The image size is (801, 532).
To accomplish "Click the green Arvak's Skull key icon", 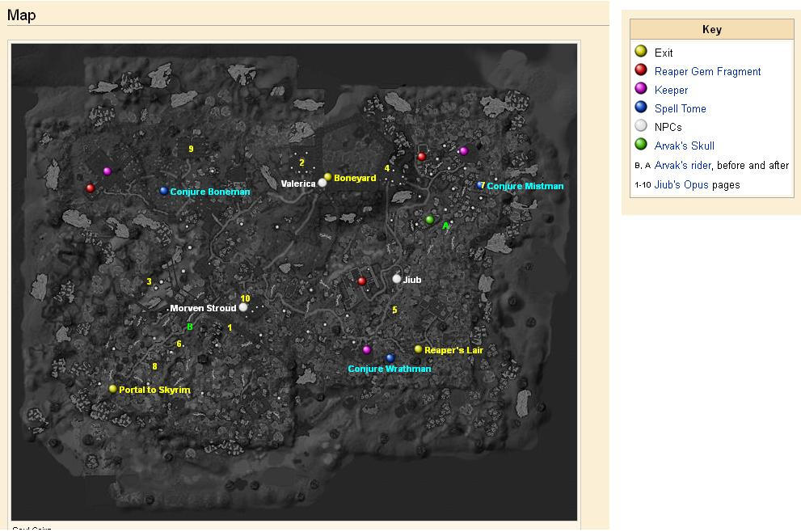I will (641, 144).
